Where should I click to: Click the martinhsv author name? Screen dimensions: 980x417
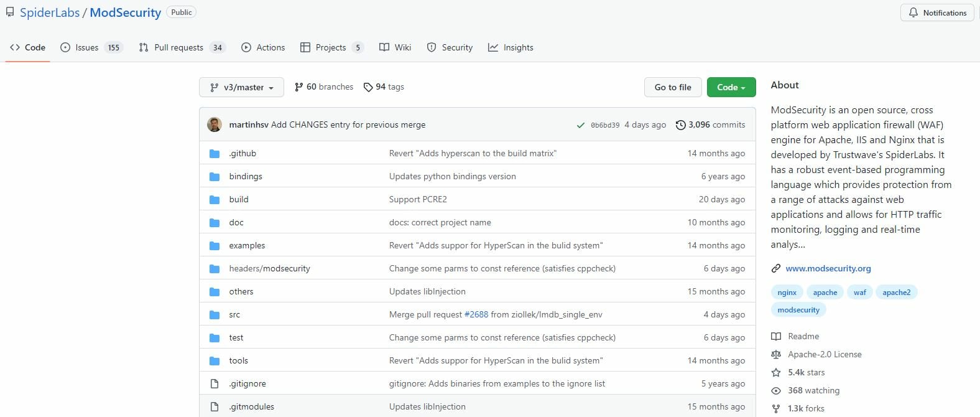(249, 125)
